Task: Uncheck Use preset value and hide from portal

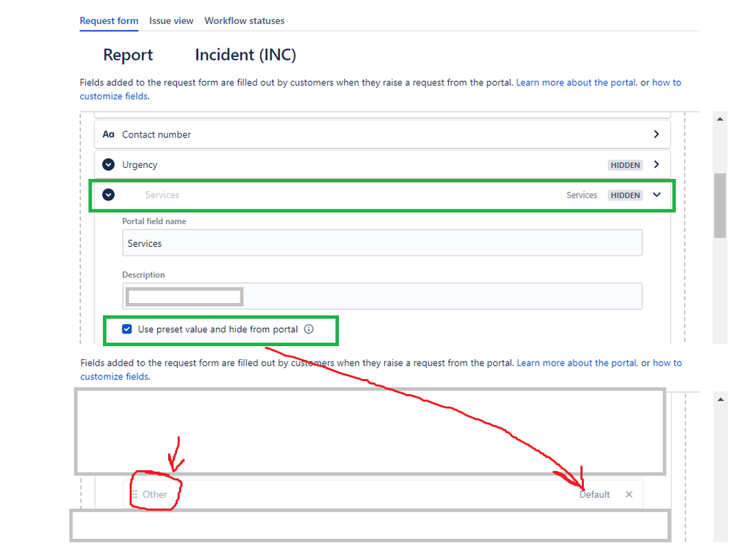Action: 126,329
